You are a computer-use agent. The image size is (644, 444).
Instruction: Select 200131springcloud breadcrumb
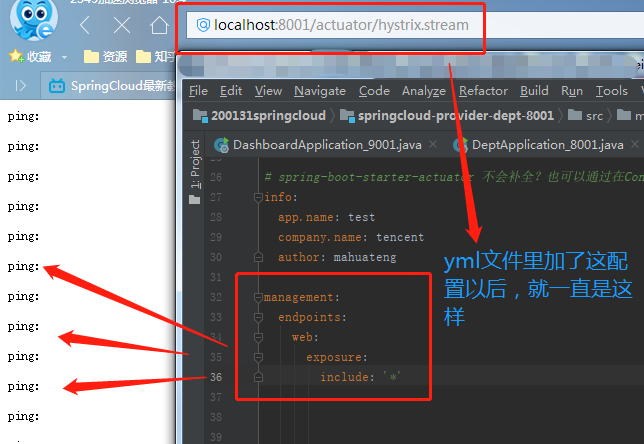coord(260,116)
